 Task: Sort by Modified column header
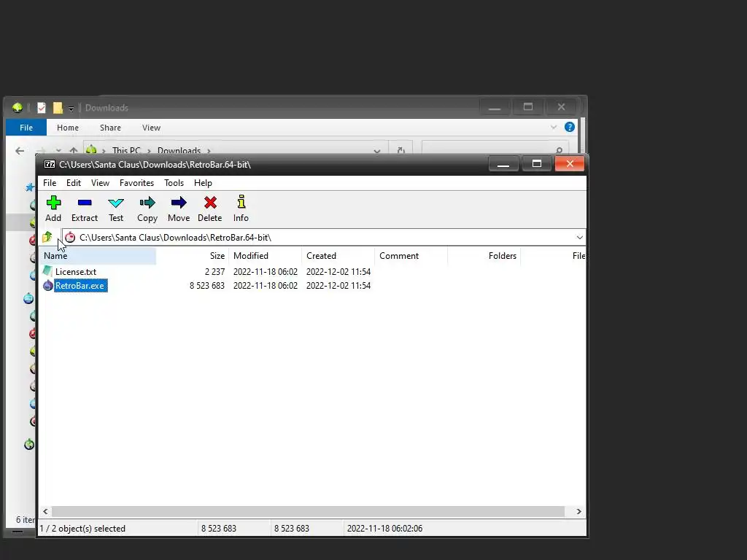266,256
